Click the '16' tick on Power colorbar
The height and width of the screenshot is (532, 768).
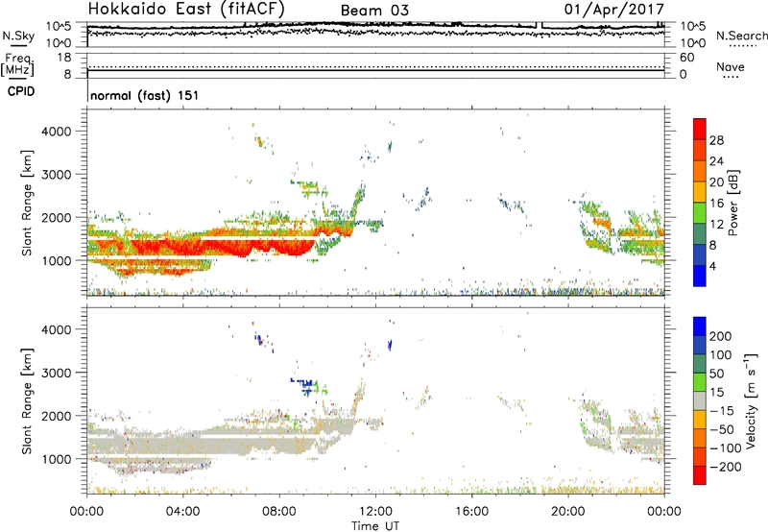click(716, 204)
